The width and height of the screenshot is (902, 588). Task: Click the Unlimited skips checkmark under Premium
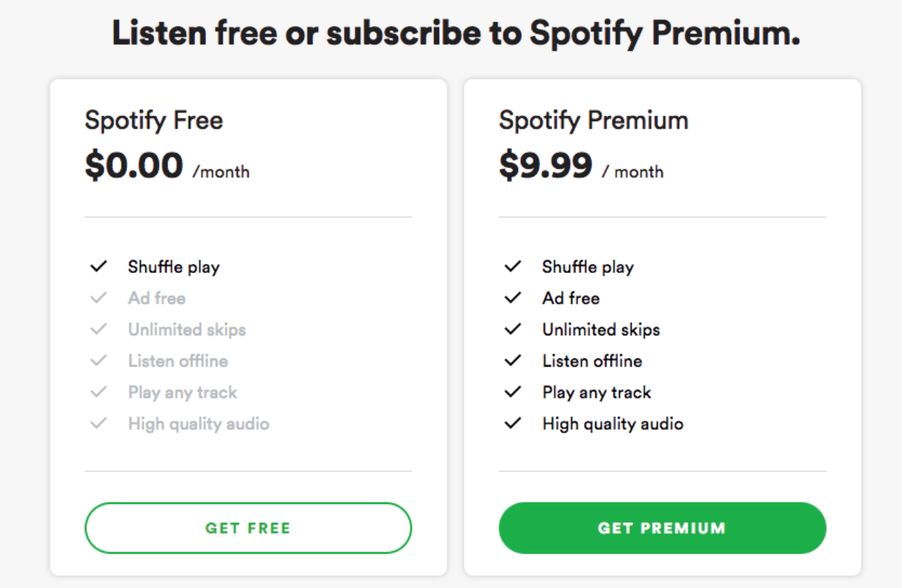pyautogui.click(x=513, y=330)
